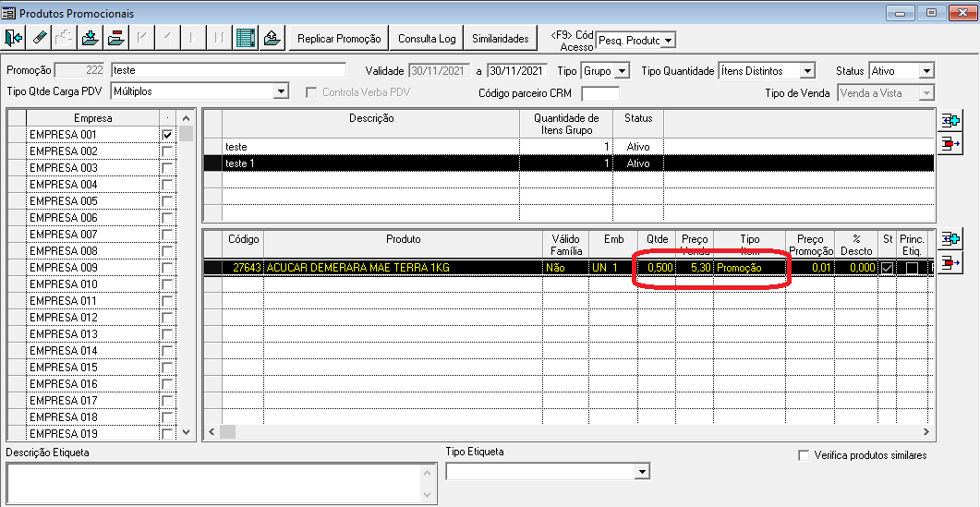Go to first record navigation icon

point(142,38)
